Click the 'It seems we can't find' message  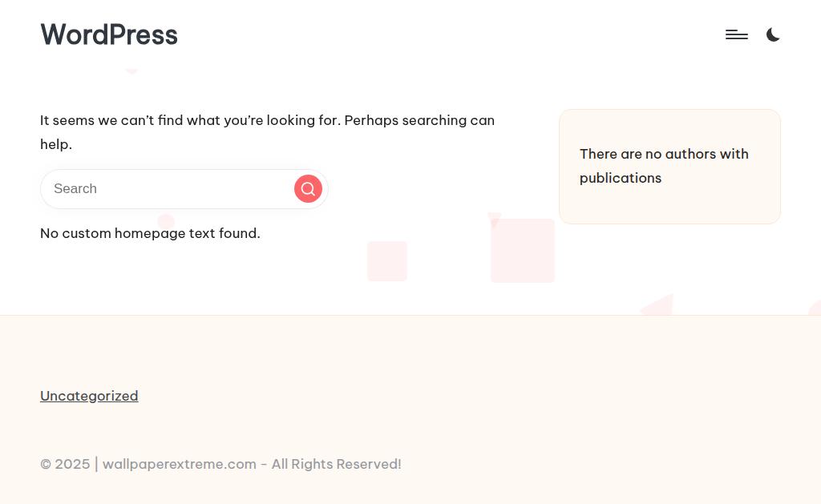[267, 120]
